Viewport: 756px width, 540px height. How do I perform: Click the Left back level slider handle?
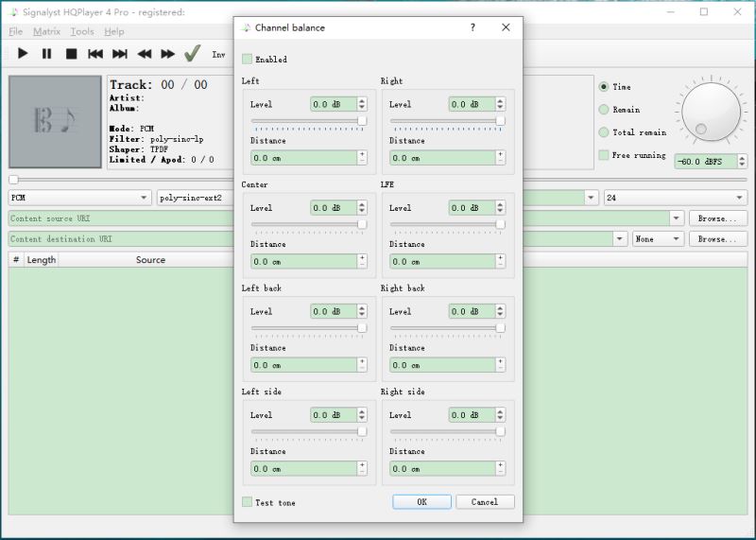(x=362, y=328)
